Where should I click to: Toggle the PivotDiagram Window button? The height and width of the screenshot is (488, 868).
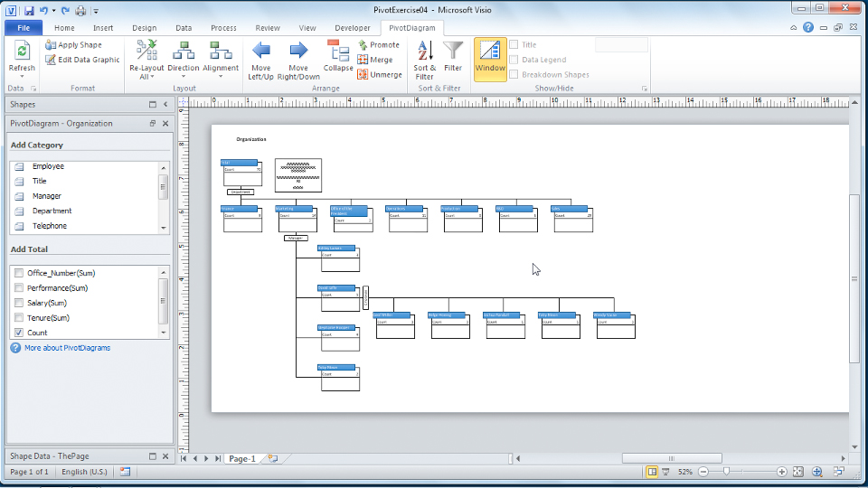coord(490,59)
